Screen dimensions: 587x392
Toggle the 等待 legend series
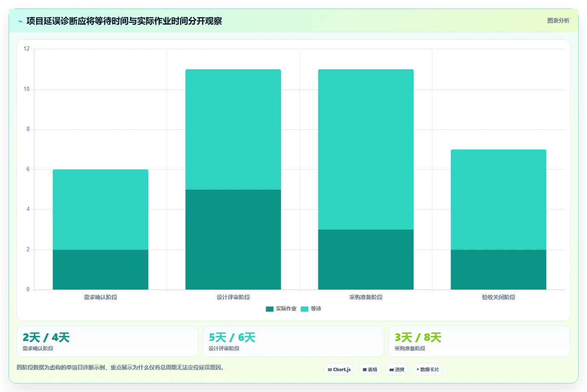click(x=311, y=309)
